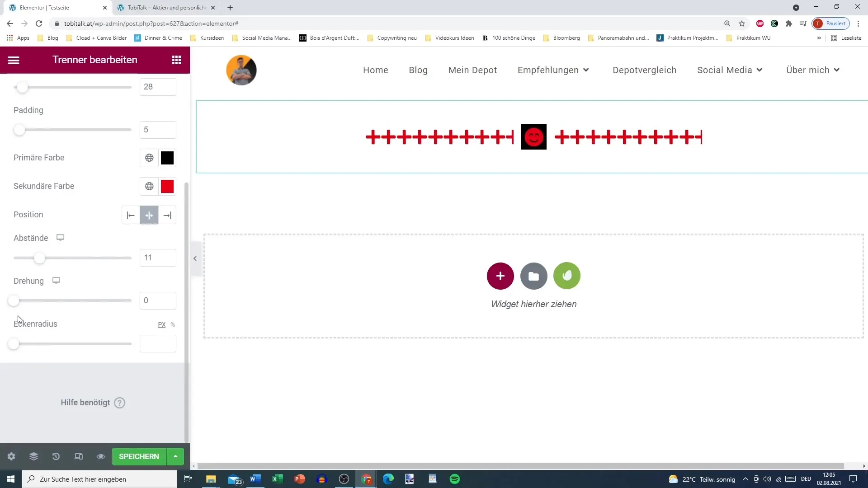Image resolution: width=868 pixels, height=488 pixels.
Task: Show hidden system tray icons
Action: [745, 479]
